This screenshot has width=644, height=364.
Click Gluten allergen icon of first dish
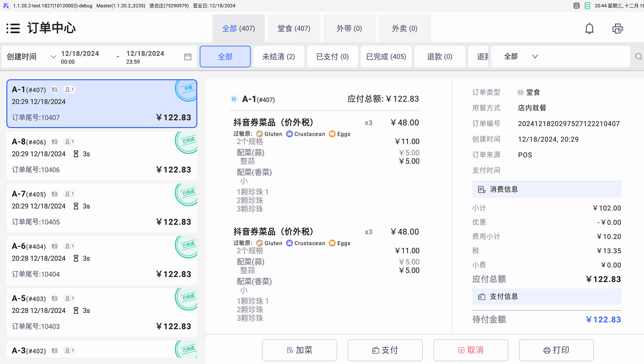pos(259,134)
